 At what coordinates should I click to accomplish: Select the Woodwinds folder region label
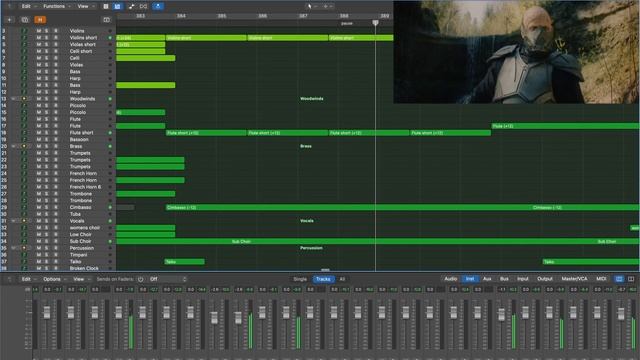tap(312, 99)
